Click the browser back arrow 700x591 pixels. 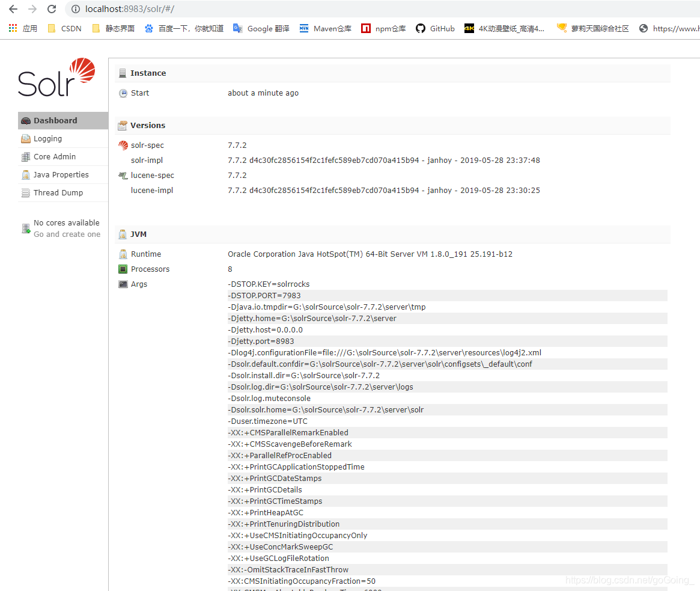(13, 9)
